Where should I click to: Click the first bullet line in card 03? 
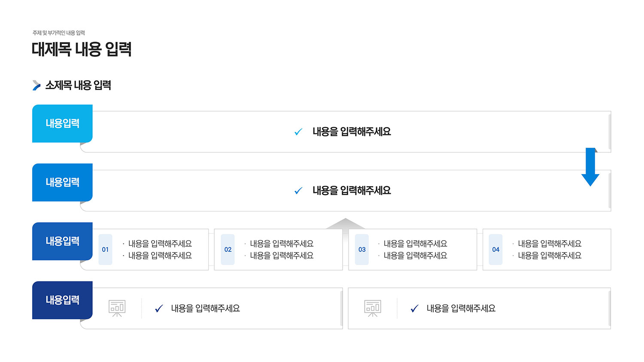415,244
